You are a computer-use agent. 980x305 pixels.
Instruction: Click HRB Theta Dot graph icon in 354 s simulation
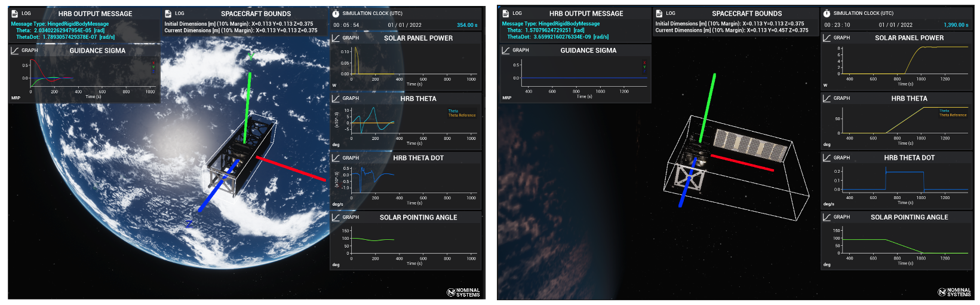click(x=336, y=158)
